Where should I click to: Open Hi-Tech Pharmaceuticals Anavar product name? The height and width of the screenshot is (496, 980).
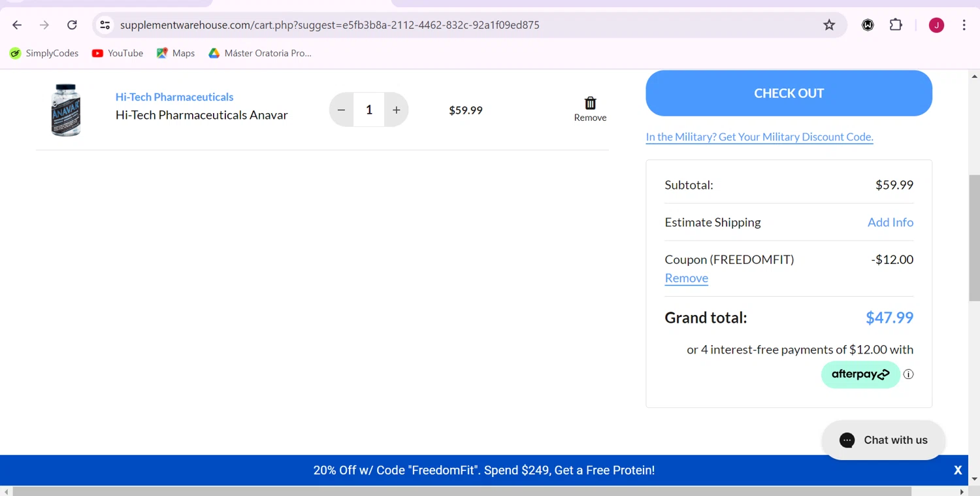coord(202,115)
